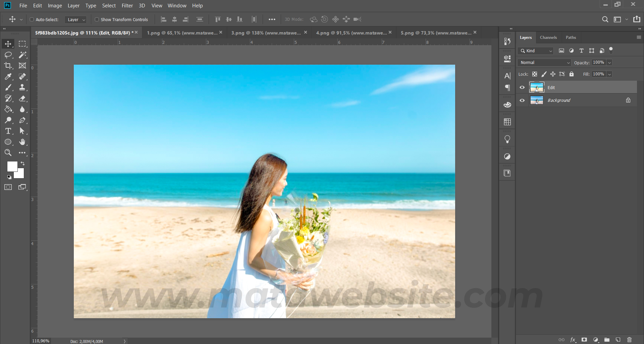Open the Auto-Select Layer dropdown
Viewport: 644px width, 344px height.
coord(76,20)
